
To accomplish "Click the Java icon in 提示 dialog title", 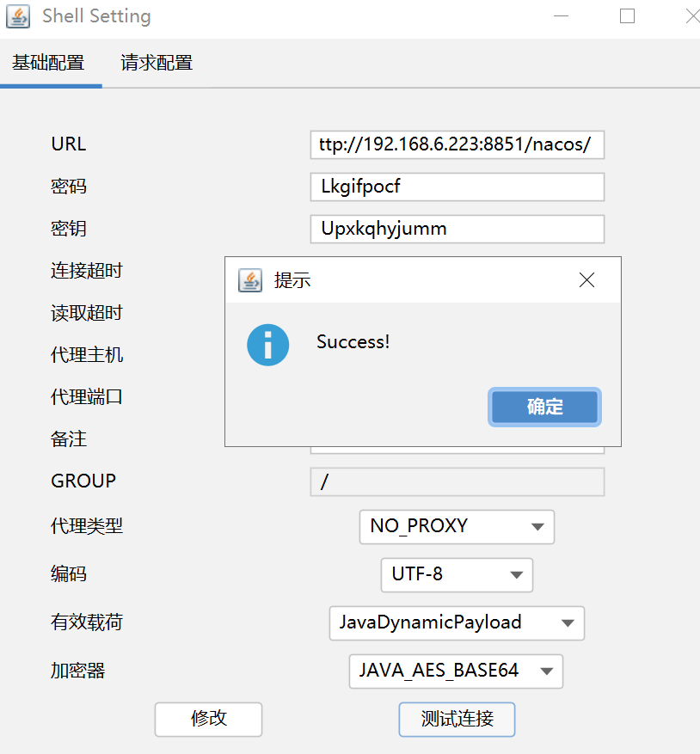I will point(250,280).
